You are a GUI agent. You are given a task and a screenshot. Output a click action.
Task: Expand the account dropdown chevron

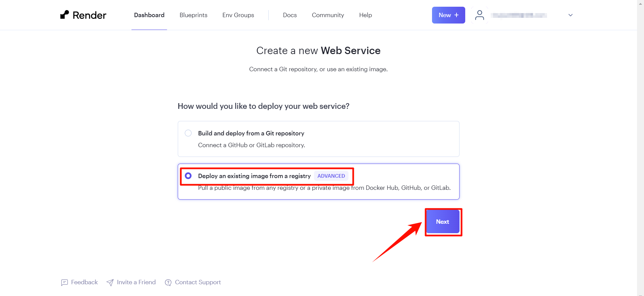[x=571, y=15]
